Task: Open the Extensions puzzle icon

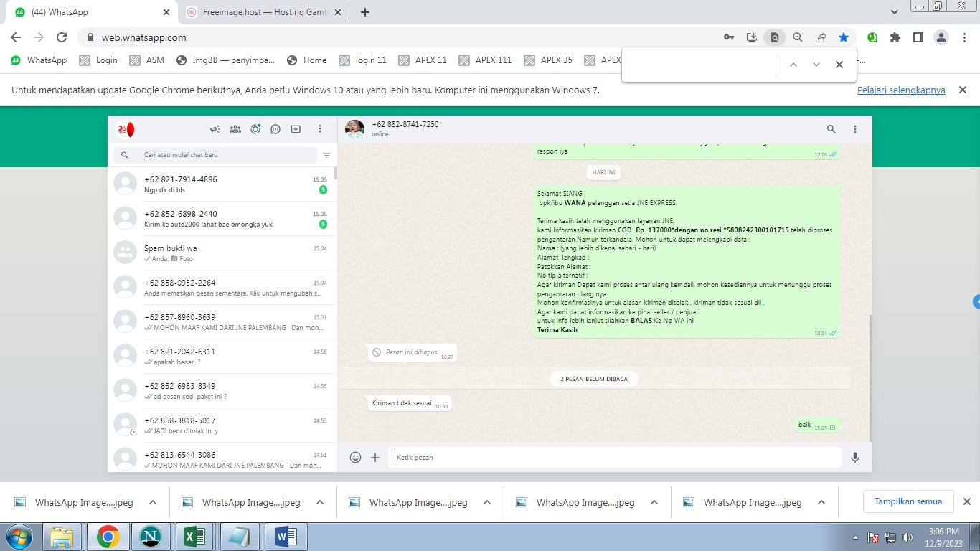Action: pyautogui.click(x=895, y=37)
